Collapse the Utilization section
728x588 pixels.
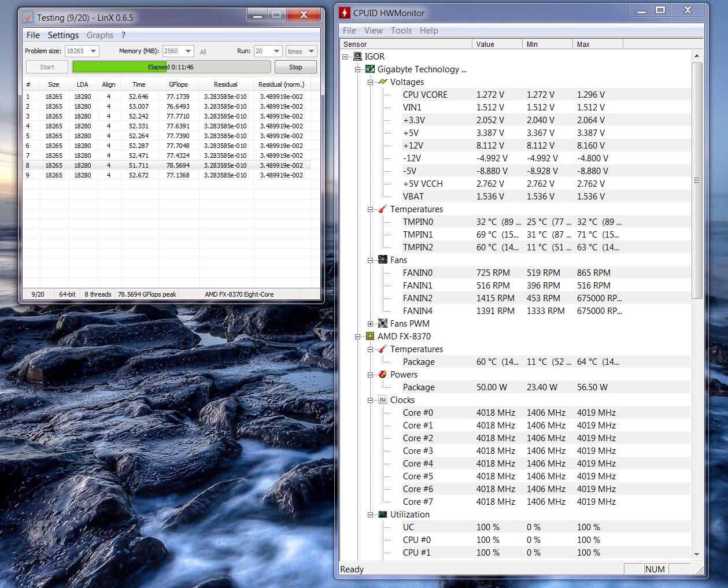[371, 515]
